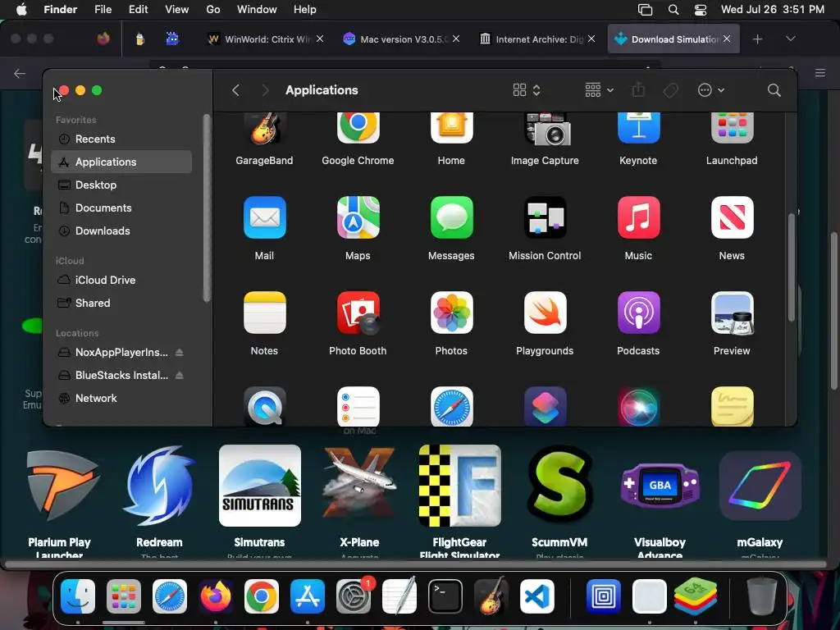Select Network in Locations list

coord(121,398)
